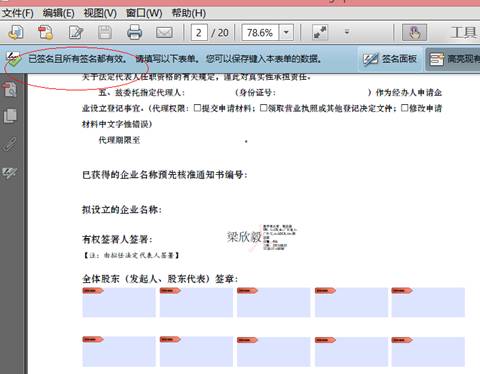Screen dimensions: 480x374
Task: Check the 领取营业执照 checkbox
Action: click(x=264, y=108)
